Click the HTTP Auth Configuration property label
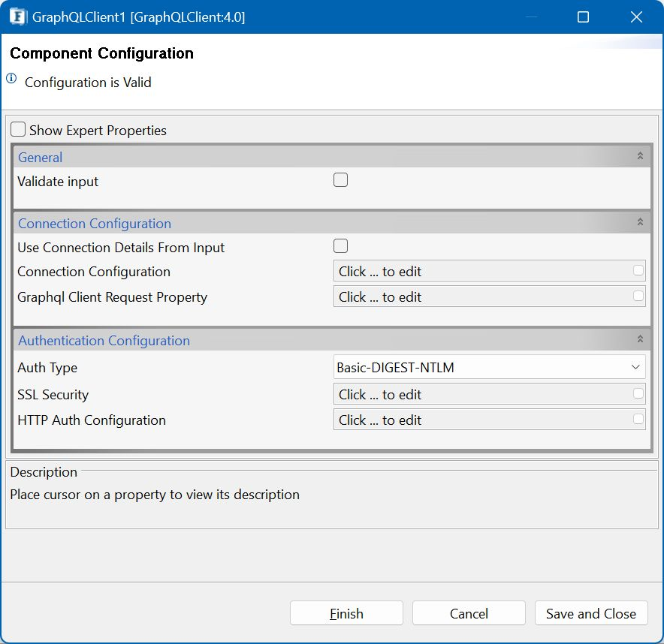 92,420
